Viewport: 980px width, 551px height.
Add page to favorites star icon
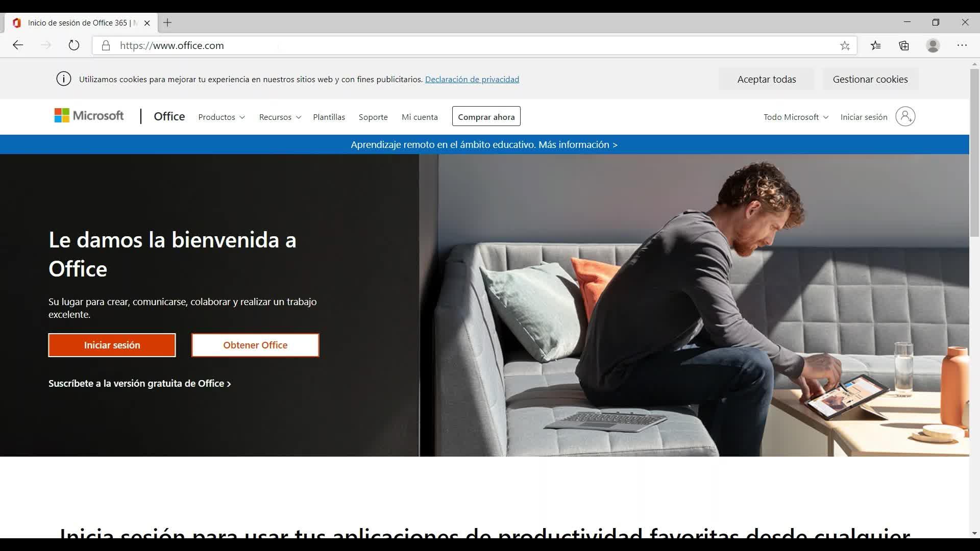point(845,46)
